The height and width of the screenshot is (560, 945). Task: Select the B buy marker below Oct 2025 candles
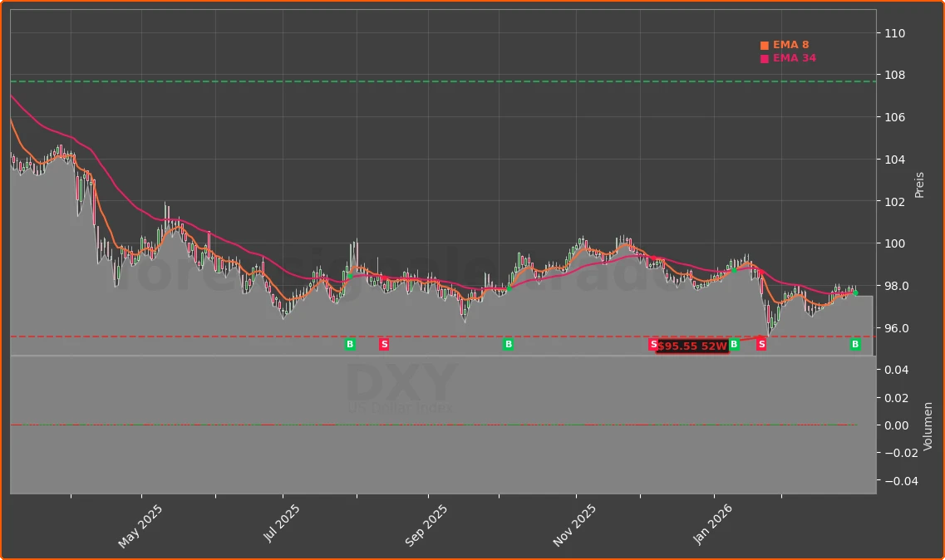[x=508, y=344]
